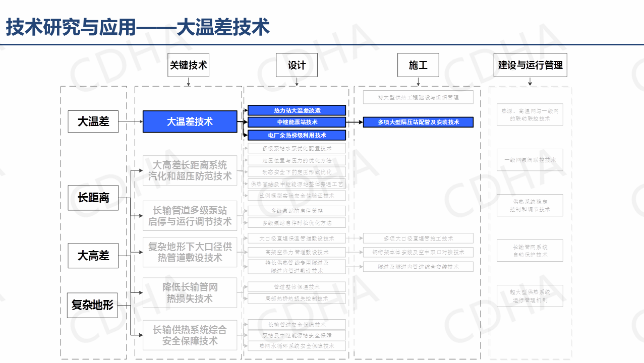Select the 复杂地形 category box
The height and width of the screenshot is (363, 644).
[92, 305]
